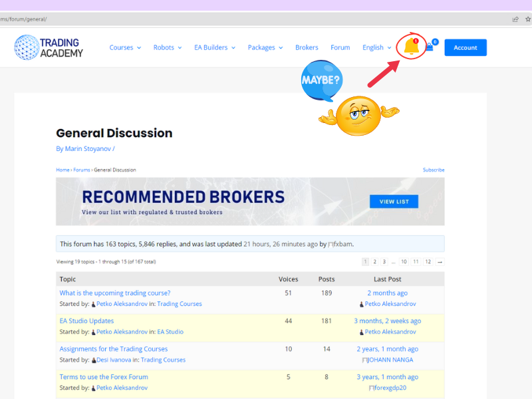The height and width of the screenshot is (399, 532).
Task: Click the Account button
Action: (465, 47)
